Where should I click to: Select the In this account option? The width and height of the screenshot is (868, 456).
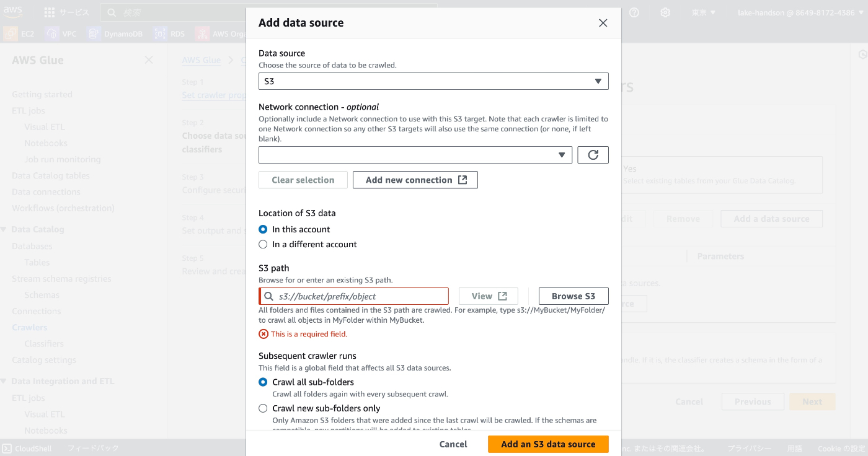[263, 229]
